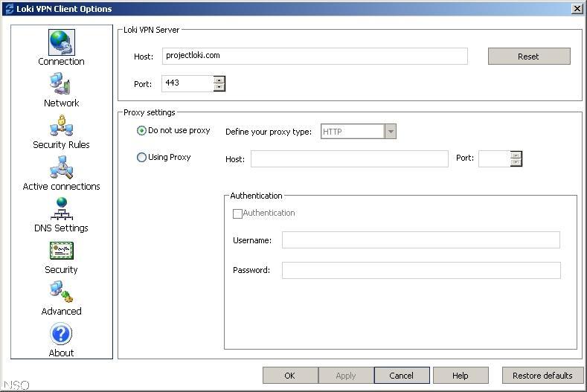Focus the server Port field showing 443
Image resolution: width=587 pixels, height=392 pixels.
[187, 83]
